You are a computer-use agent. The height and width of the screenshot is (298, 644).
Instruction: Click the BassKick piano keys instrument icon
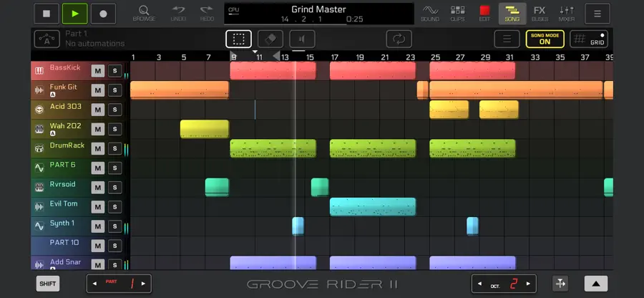point(39,71)
